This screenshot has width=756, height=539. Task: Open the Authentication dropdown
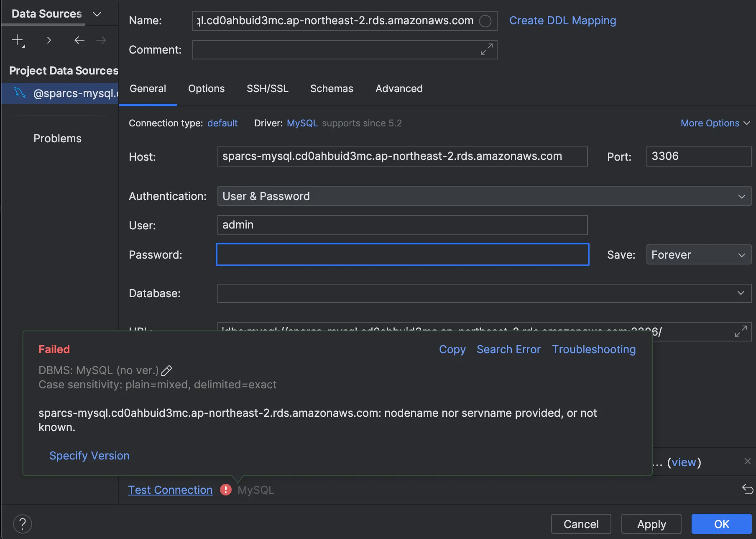click(x=484, y=196)
